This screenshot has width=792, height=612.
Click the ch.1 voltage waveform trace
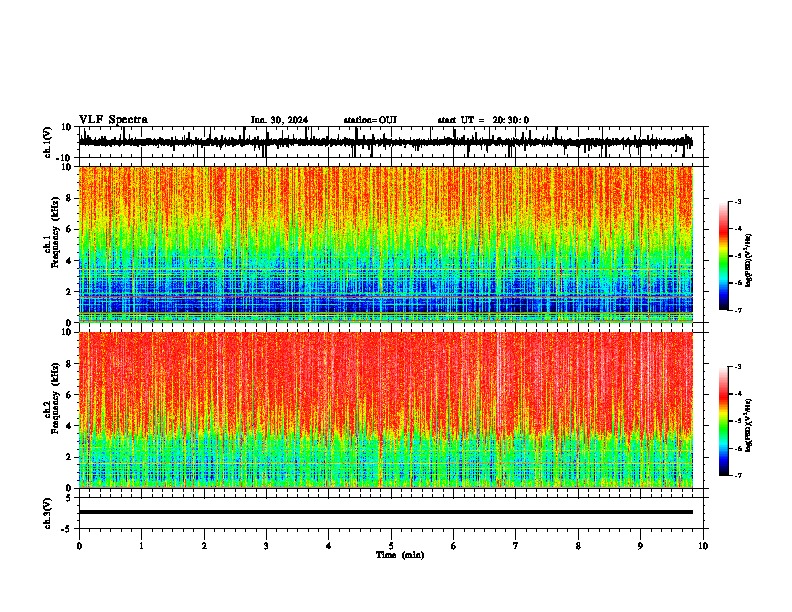[x=385, y=142]
